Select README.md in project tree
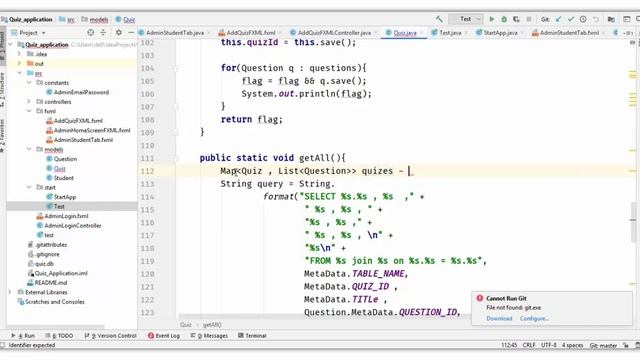 coord(47,283)
